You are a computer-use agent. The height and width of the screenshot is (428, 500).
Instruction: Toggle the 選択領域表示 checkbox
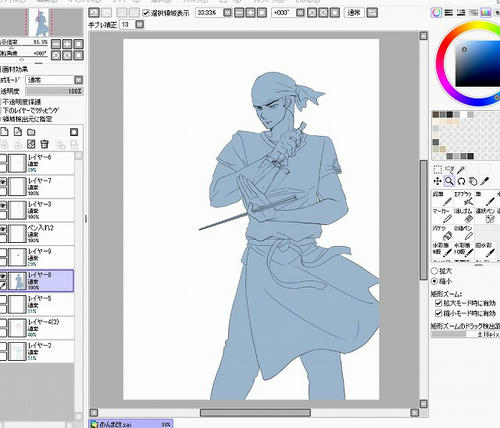point(146,13)
